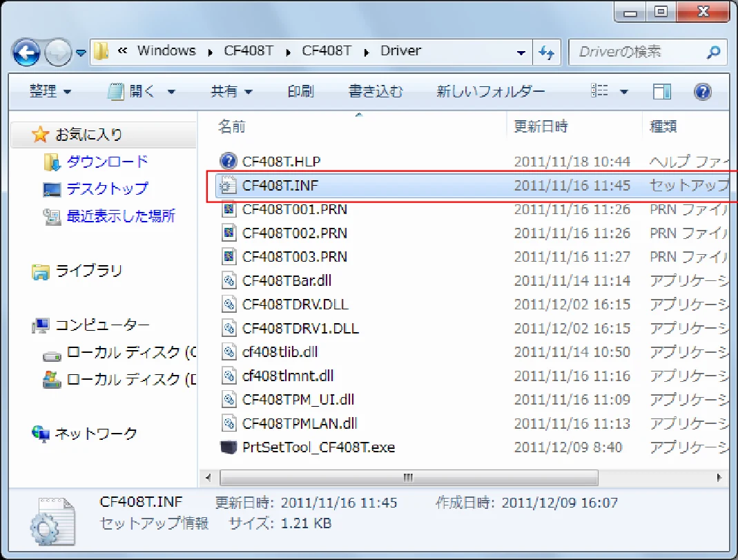Click the DLL icon of CF408TDRV1.DLL
Image resolution: width=738 pixels, height=560 pixels.
(x=229, y=328)
